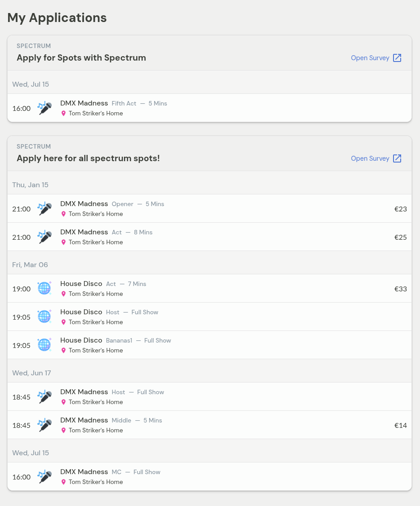Click the external-link icon beside the second Open Survey

[x=397, y=158]
